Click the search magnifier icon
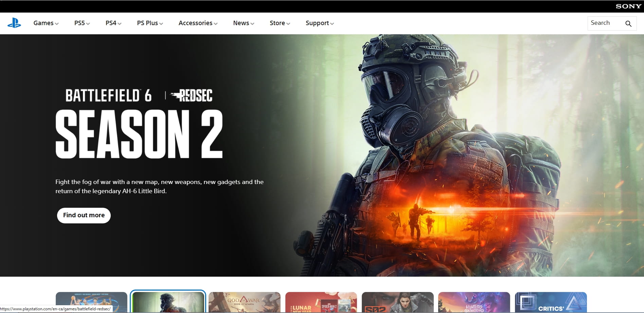The width and height of the screenshot is (644, 313). pos(628,23)
